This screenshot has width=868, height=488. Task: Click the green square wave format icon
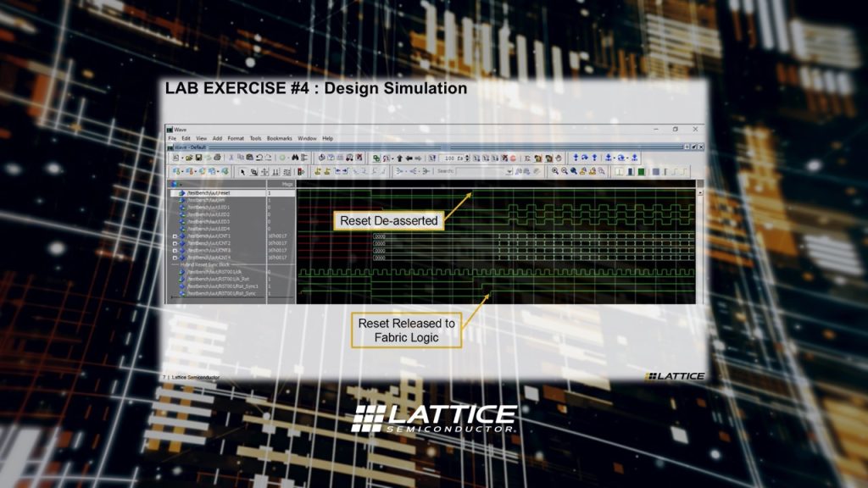click(x=641, y=171)
